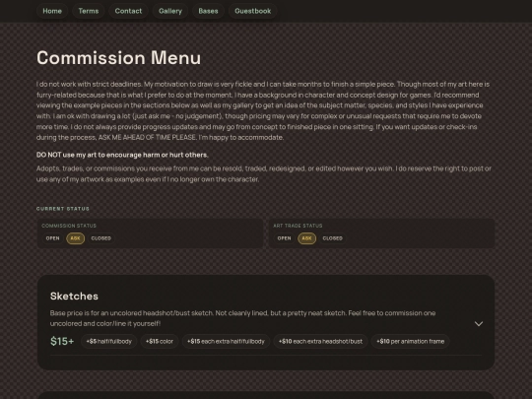Go to the Terms page
The height and width of the screenshot is (399, 532).
point(89,11)
